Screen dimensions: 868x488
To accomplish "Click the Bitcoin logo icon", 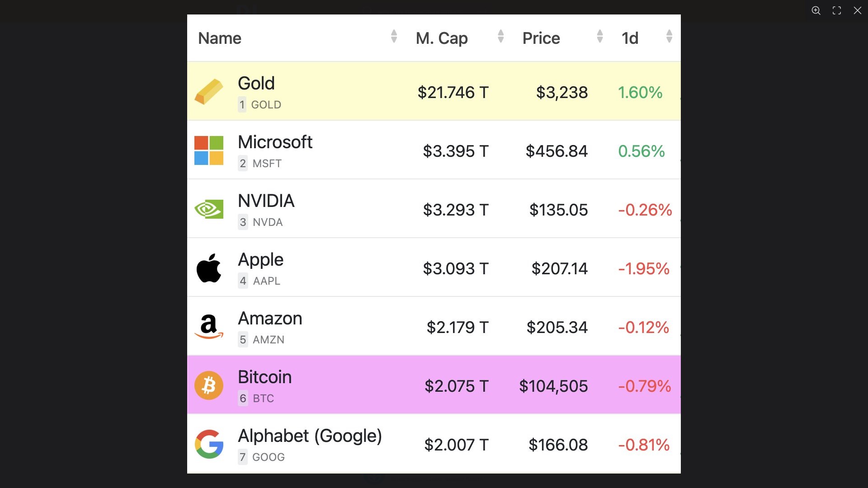I will pyautogui.click(x=209, y=385).
